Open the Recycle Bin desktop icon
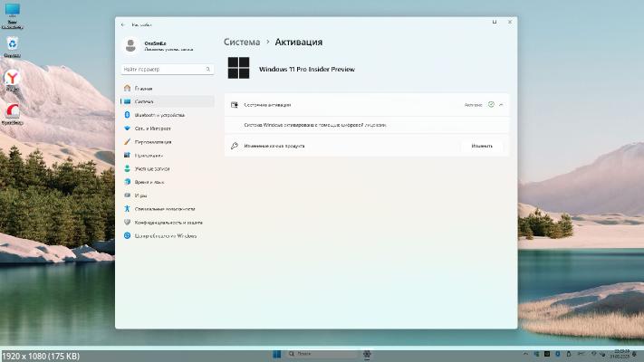Image resolution: width=644 pixels, height=362 pixels. (x=13, y=47)
